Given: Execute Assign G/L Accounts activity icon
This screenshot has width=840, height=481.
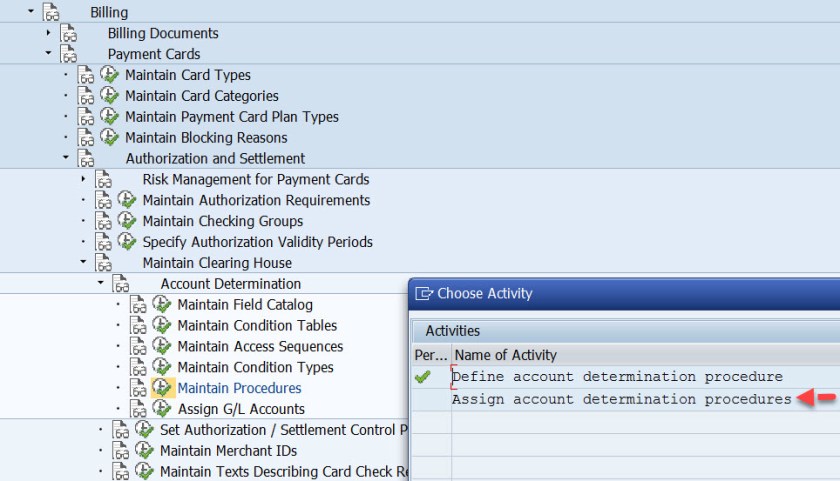Looking at the screenshot, I should (162, 409).
